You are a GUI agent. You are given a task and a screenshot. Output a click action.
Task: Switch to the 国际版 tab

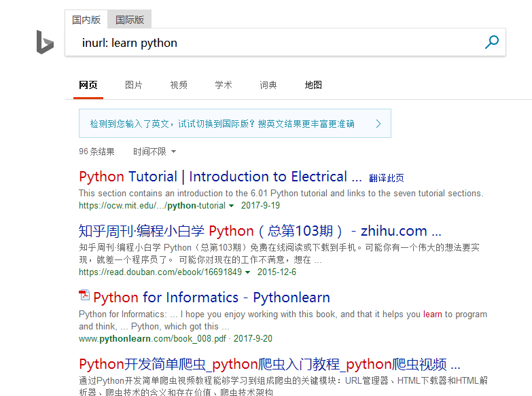pyautogui.click(x=130, y=20)
